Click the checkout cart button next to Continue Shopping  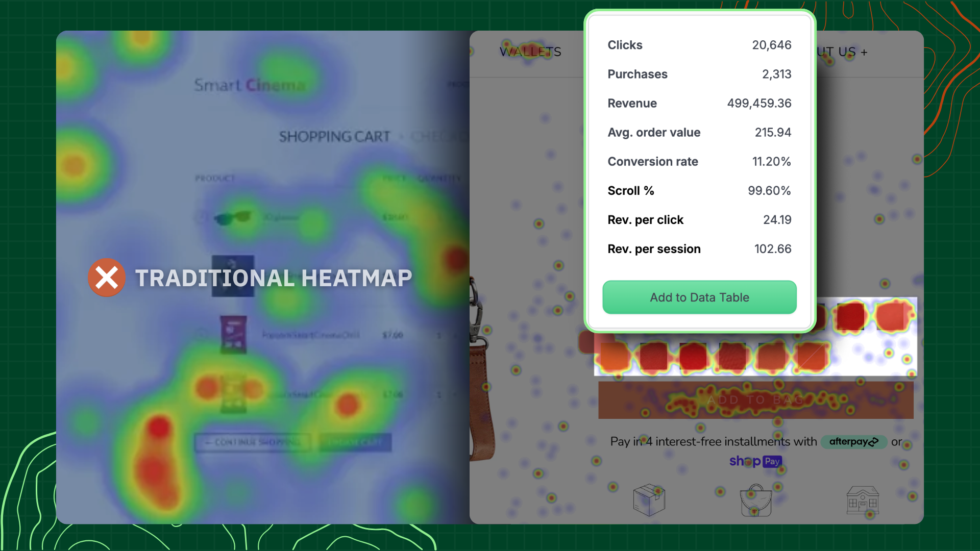[356, 442]
